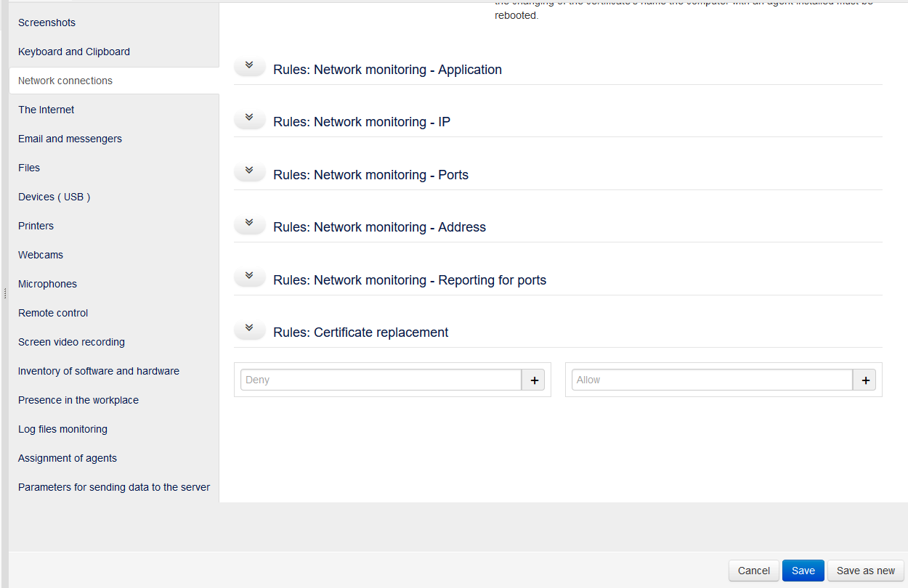The width and height of the screenshot is (908, 588).
Task: Open Screenshots settings section
Action: [47, 23]
